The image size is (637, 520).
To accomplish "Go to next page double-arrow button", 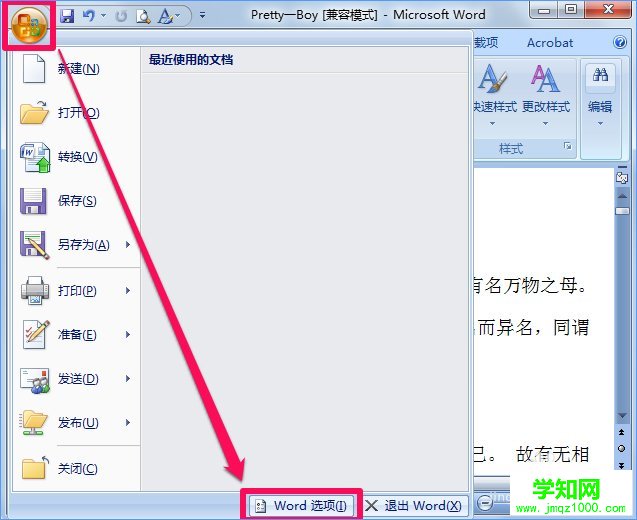I will click(622, 465).
